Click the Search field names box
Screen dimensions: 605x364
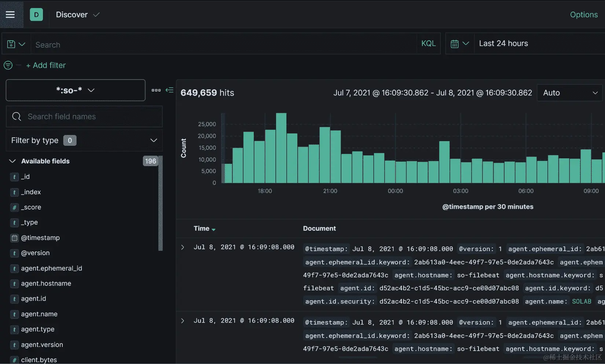[x=84, y=117]
